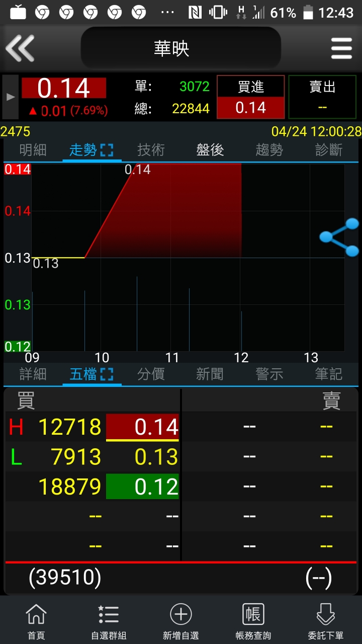Expand the left side arrow panel
This screenshot has height=644, width=362.
click(x=10, y=97)
